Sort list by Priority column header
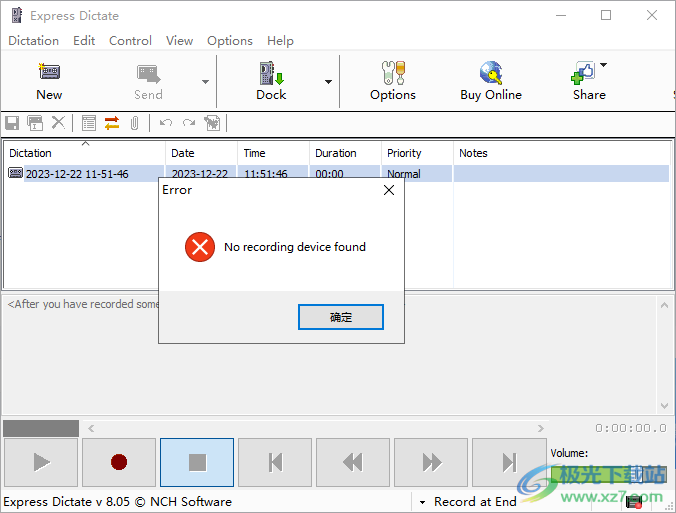Screen dimensions: 676x513 [x=404, y=153]
